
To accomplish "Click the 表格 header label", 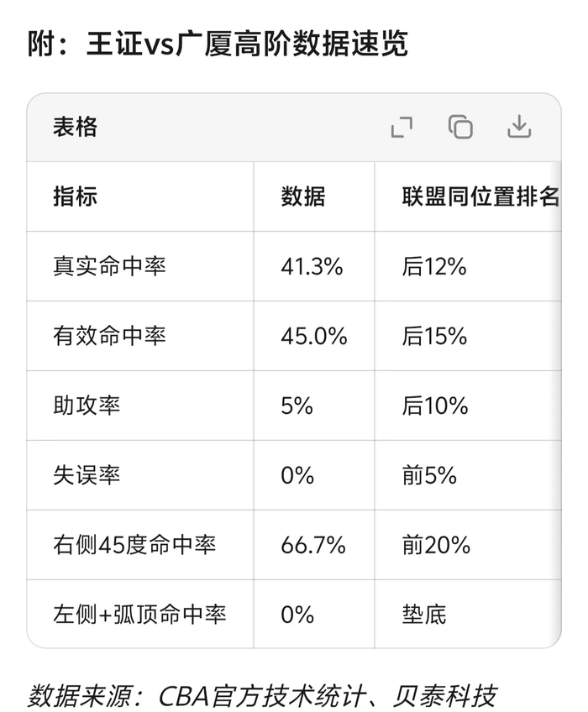I will (x=75, y=127).
